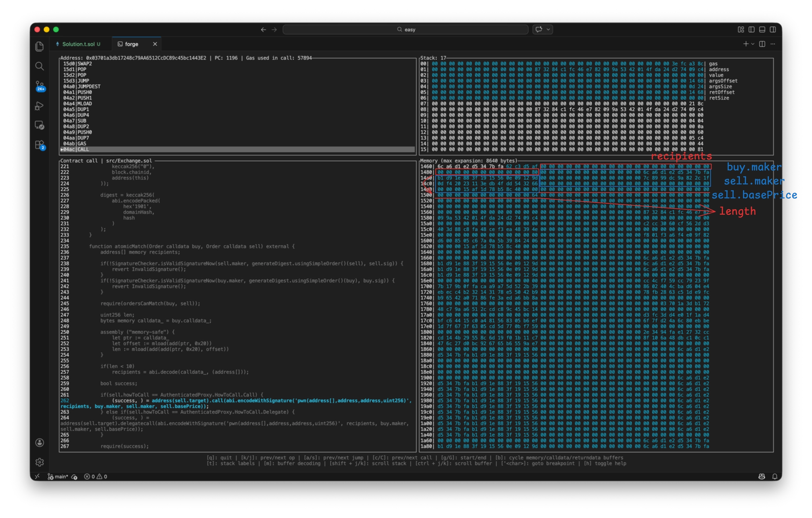Open the Search view in activity bar
Screen dimensions: 812x518
click(39, 66)
